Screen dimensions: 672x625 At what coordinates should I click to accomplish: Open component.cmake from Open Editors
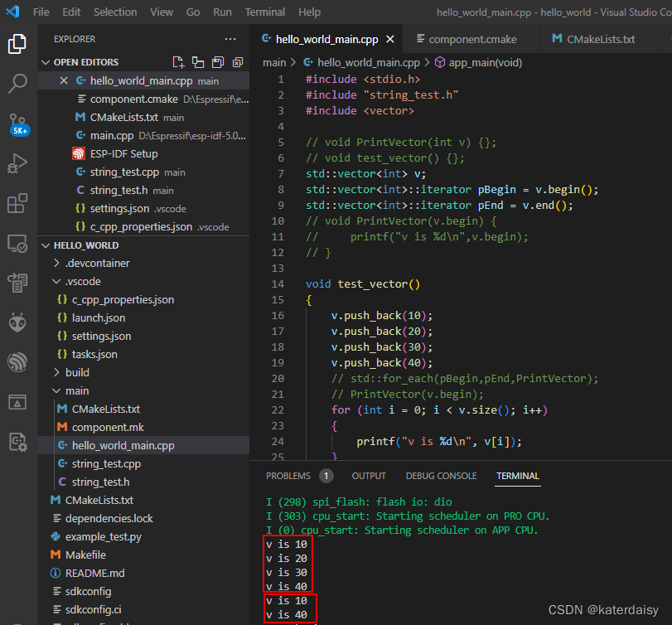(143, 99)
